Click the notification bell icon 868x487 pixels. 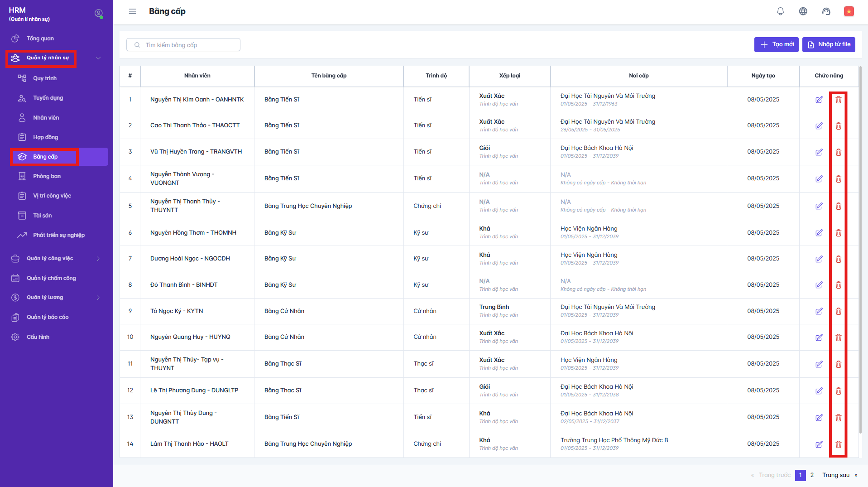[780, 11]
